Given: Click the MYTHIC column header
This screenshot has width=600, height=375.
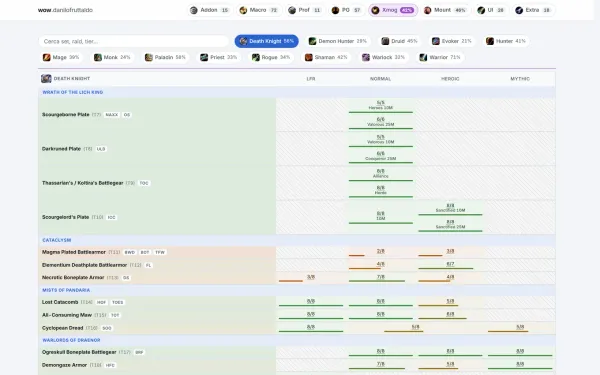Looking at the screenshot, I should point(520,79).
